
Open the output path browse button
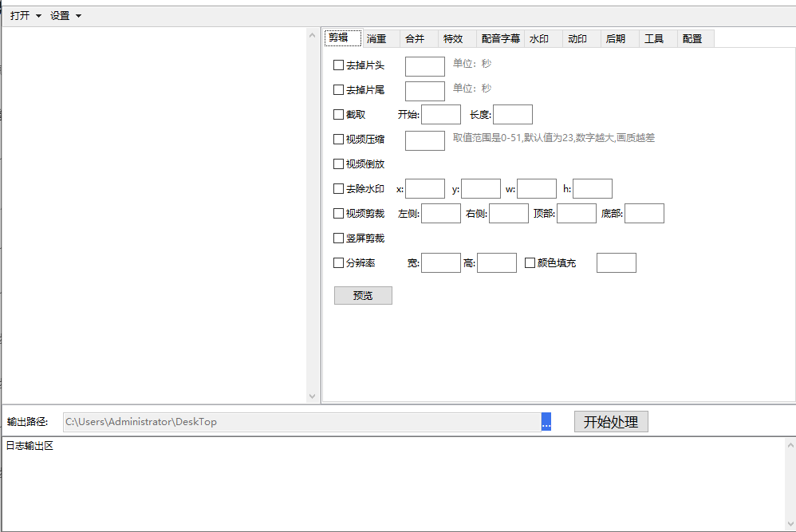click(x=546, y=422)
